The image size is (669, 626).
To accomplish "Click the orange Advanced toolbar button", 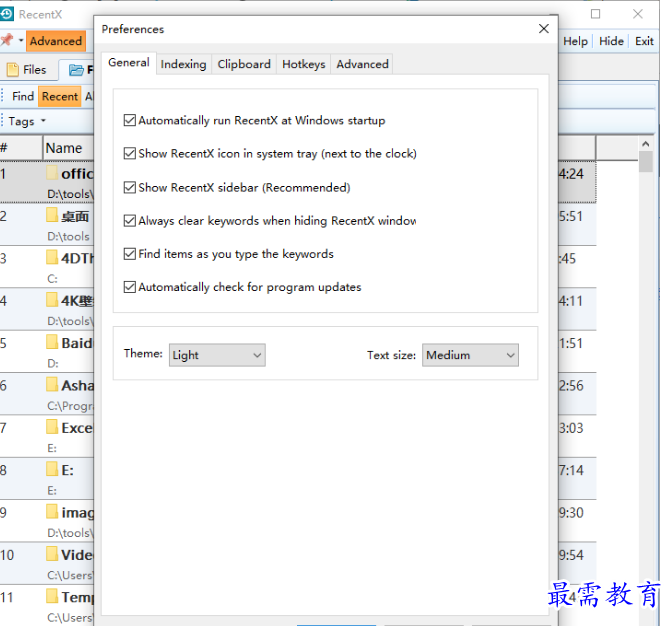I will (56, 41).
